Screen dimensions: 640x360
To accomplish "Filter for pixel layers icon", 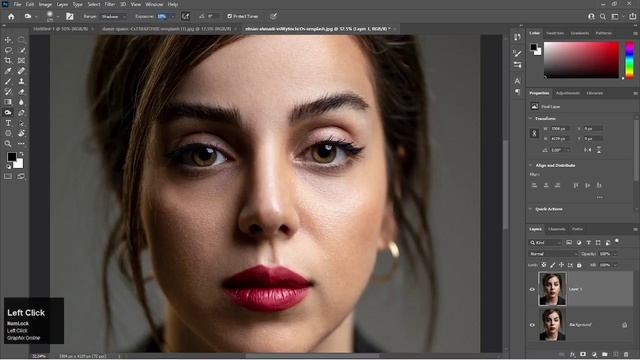I will click(569, 242).
